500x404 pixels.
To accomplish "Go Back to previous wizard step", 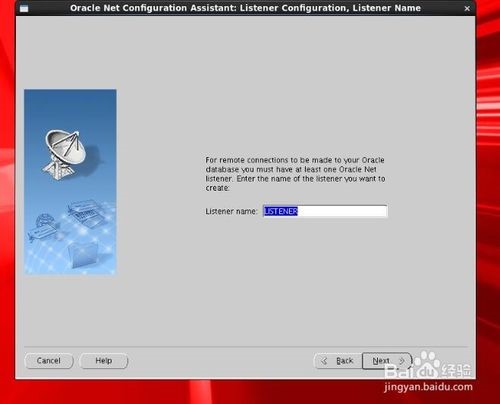I will (x=338, y=361).
